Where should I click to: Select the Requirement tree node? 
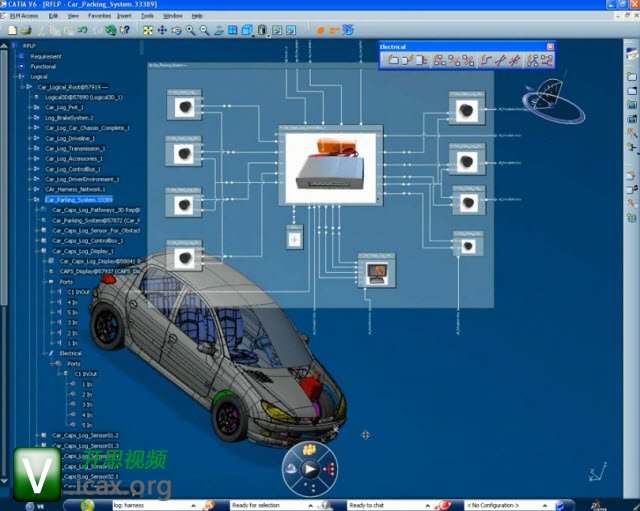46,56
